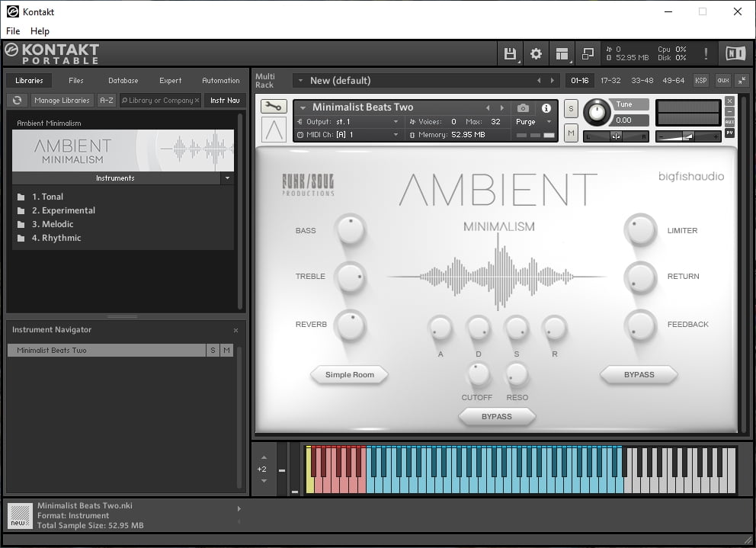Switch to the Files tab
The height and width of the screenshot is (548, 756).
pos(75,81)
